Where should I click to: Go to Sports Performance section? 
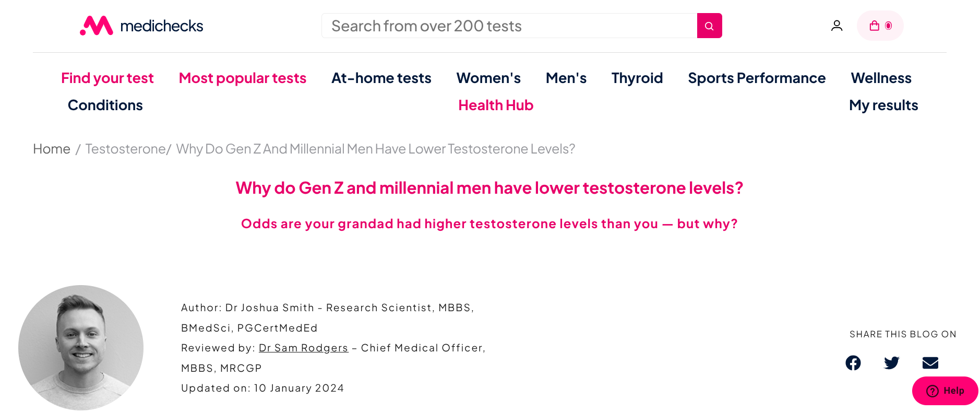(757, 78)
